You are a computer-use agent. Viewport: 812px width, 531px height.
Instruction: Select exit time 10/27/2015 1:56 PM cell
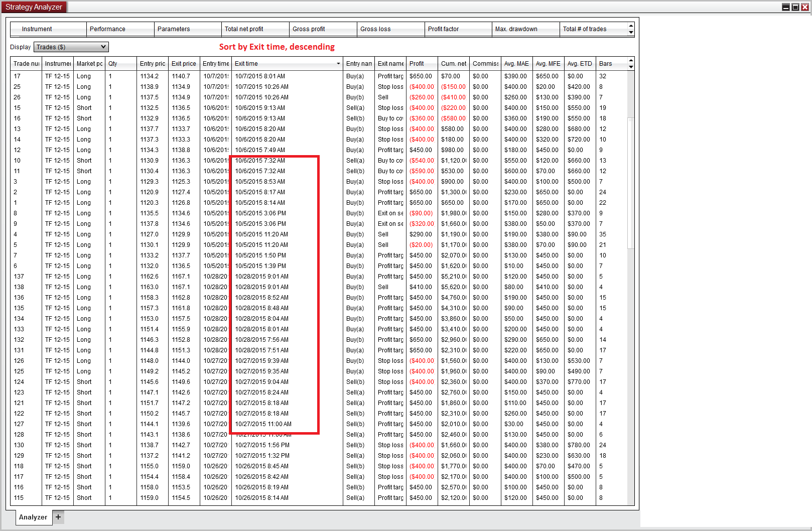(287, 445)
